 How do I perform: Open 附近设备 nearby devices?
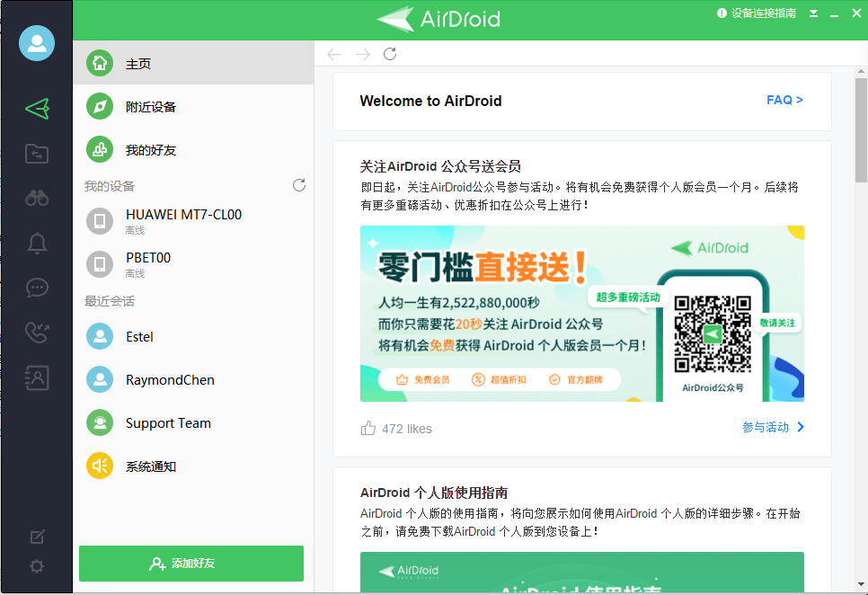[x=193, y=106]
